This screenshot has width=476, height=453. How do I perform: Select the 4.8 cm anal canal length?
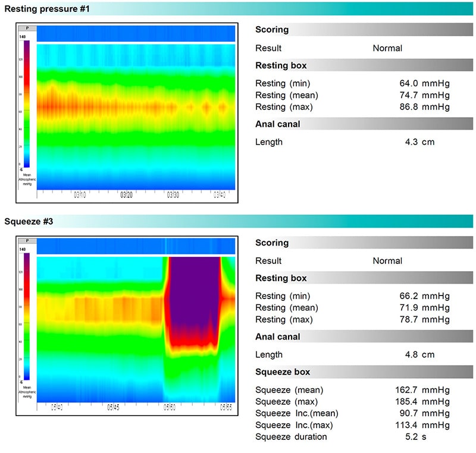coord(419,354)
